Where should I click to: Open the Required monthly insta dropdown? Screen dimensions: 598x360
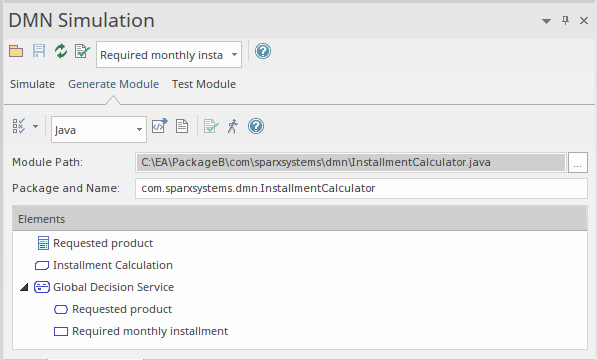click(169, 55)
